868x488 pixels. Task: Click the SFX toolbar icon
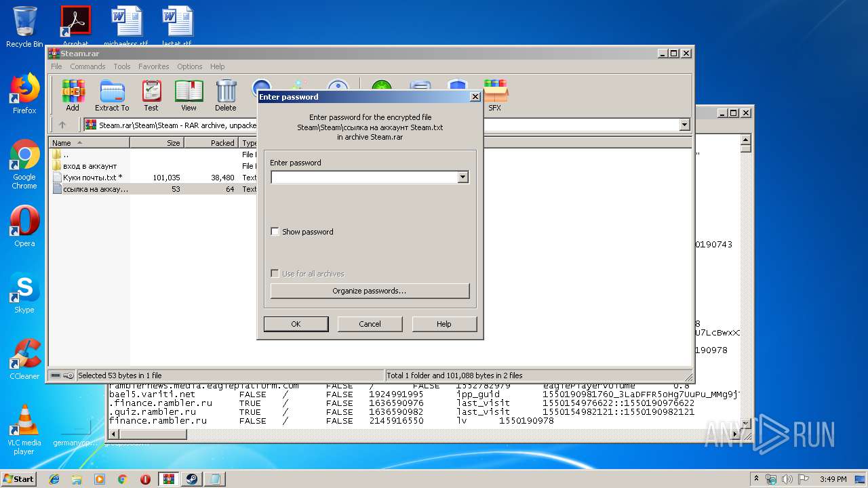pos(495,96)
